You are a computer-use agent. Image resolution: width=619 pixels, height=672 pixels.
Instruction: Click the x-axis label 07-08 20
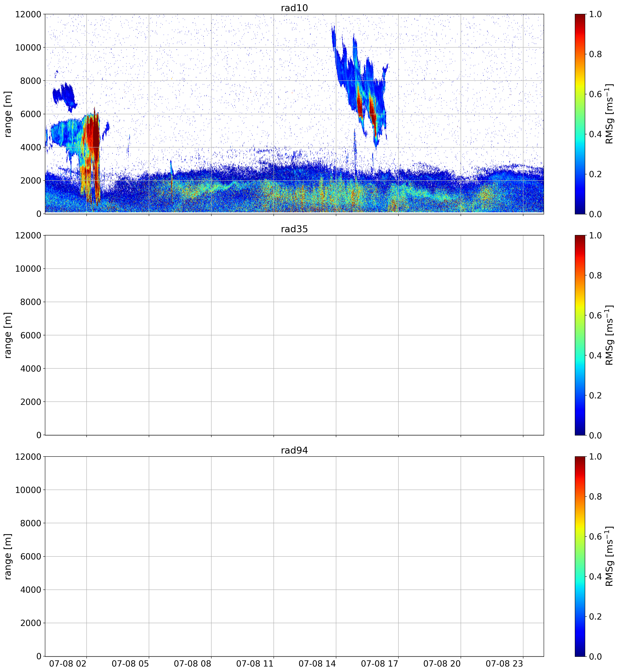click(442, 664)
